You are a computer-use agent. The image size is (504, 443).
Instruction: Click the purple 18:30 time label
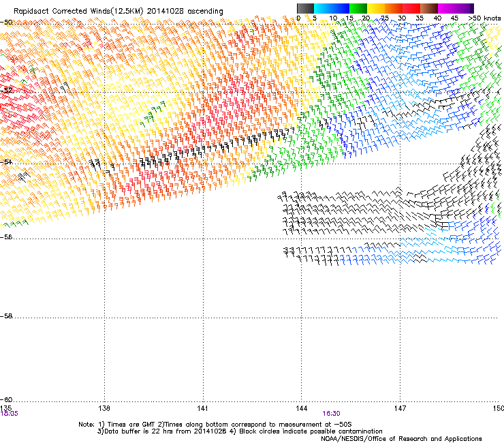click(x=331, y=414)
